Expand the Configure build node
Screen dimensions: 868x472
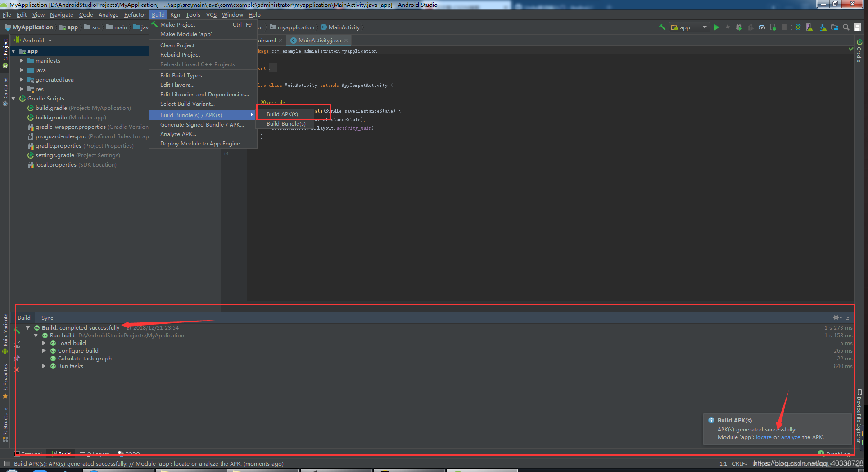coord(44,351)
